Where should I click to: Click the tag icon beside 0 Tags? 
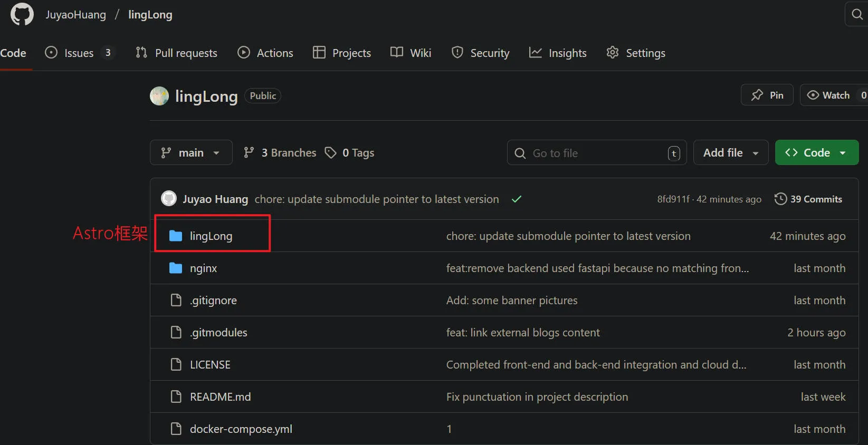click(x=331, y=153)
